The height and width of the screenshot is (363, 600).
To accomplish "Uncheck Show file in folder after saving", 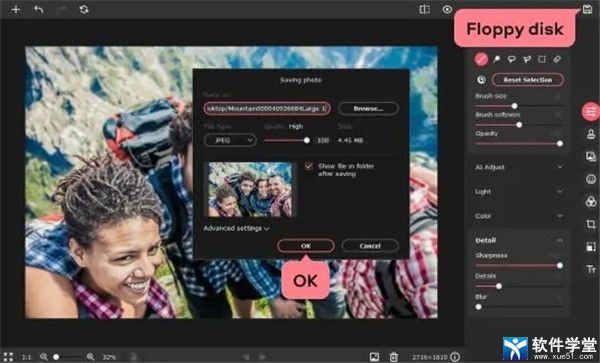I will 308,166.
